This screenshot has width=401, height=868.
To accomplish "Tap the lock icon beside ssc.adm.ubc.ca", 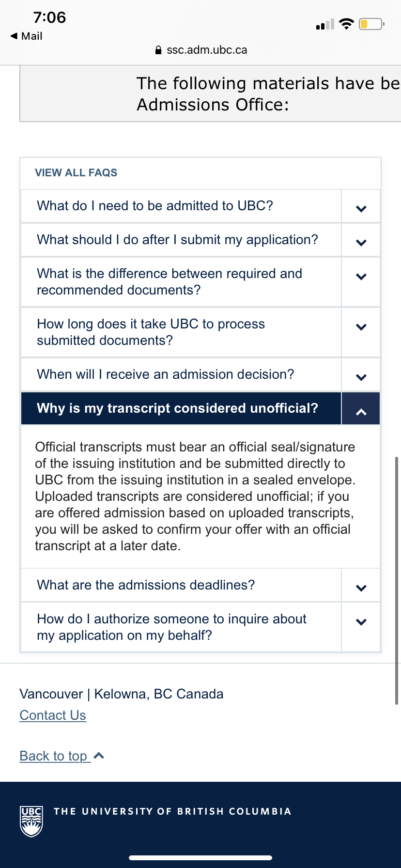I will pos(158,50).
